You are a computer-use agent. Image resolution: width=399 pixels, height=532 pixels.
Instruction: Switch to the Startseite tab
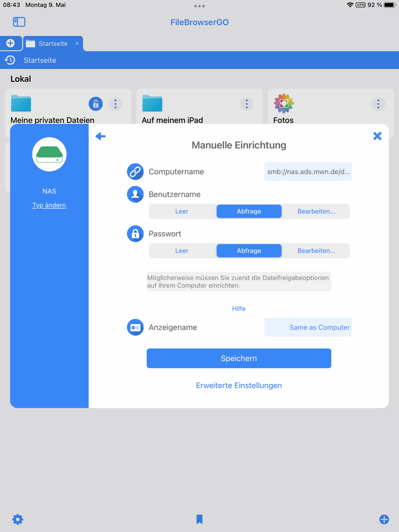(53, 44)
